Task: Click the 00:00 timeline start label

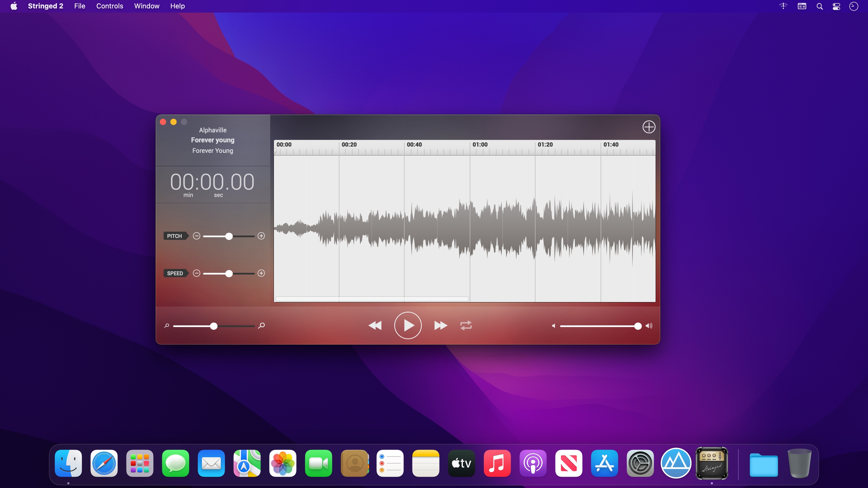Action: tap(284, 144)
